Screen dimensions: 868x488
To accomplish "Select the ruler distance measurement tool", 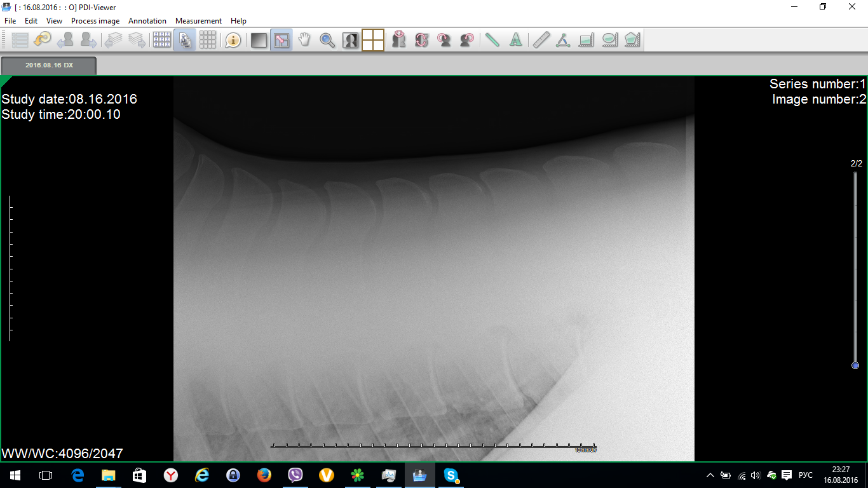I will click(541, 41).
